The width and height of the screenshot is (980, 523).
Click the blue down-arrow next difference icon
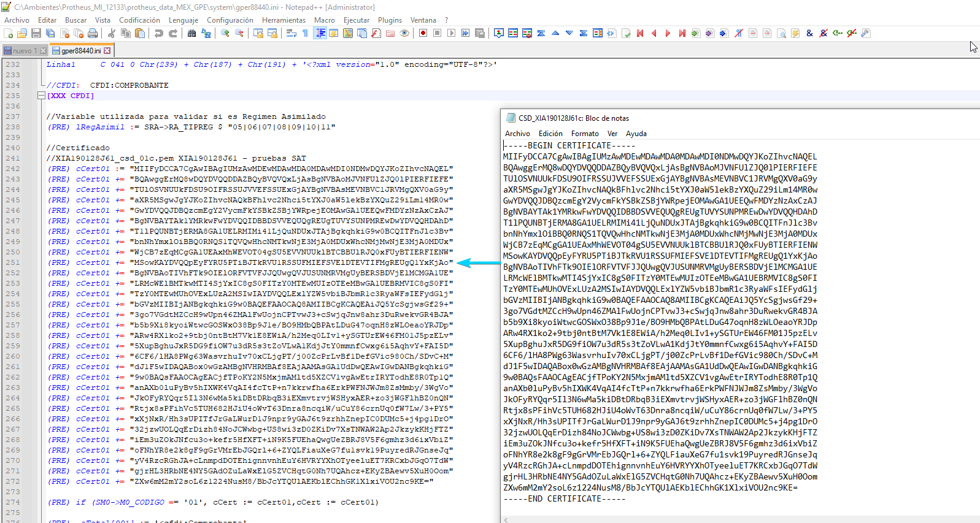point(569,33)
